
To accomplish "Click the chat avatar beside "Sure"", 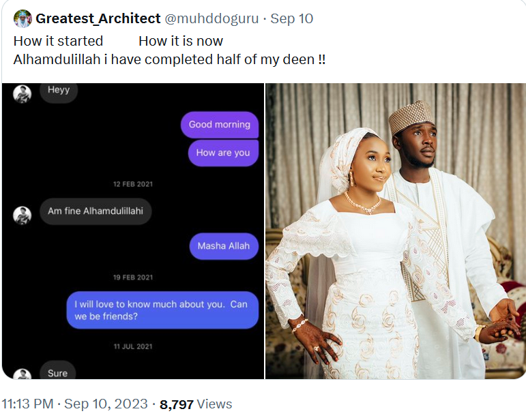I will pos(23,374).
